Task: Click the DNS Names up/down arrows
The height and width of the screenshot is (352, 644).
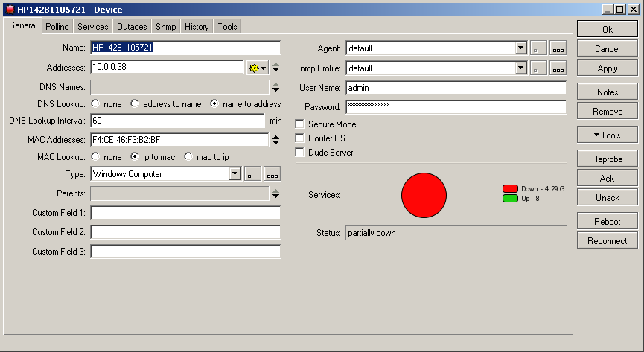Action: (276, 87)
